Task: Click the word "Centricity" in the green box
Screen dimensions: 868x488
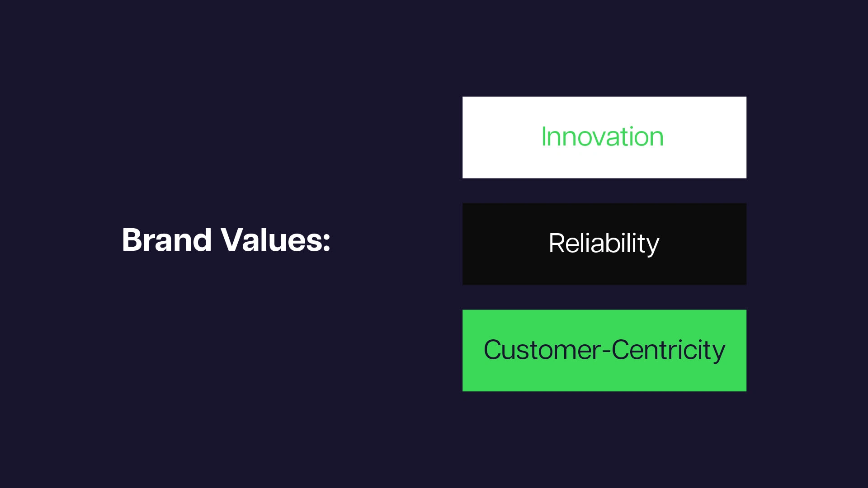Action: (668, 350)
